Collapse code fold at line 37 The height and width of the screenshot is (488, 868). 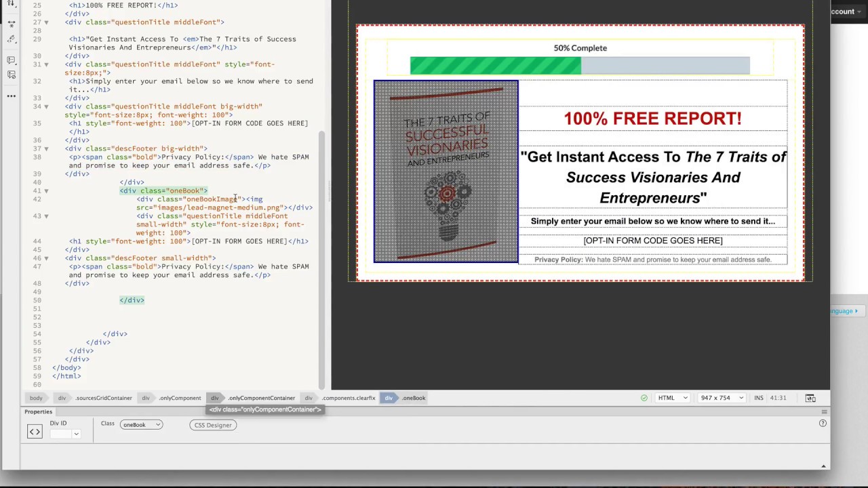tap(46, 148)
